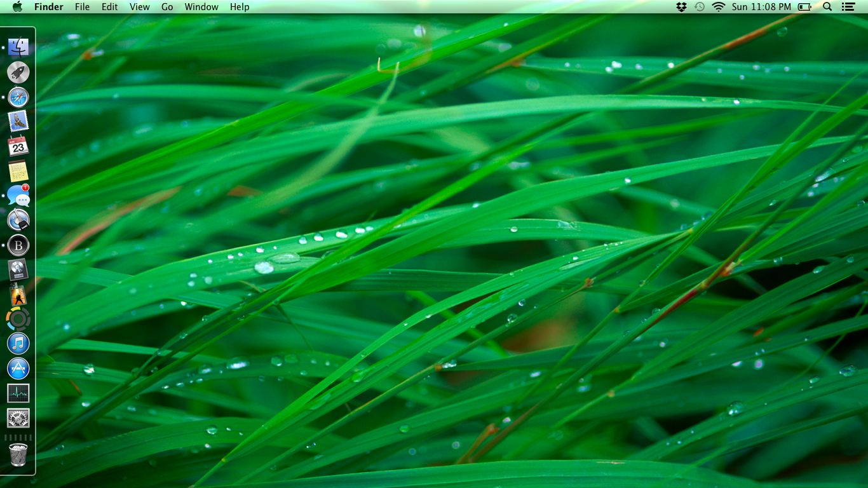Open the View menu
Image resolution: width=868 pixels, height=488 pixels.
click(140, 7)
